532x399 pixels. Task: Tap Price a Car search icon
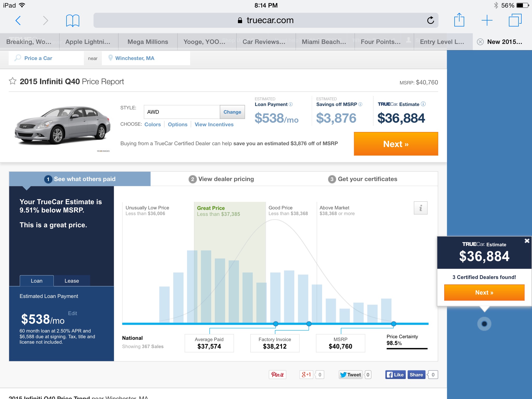point(18,58)
